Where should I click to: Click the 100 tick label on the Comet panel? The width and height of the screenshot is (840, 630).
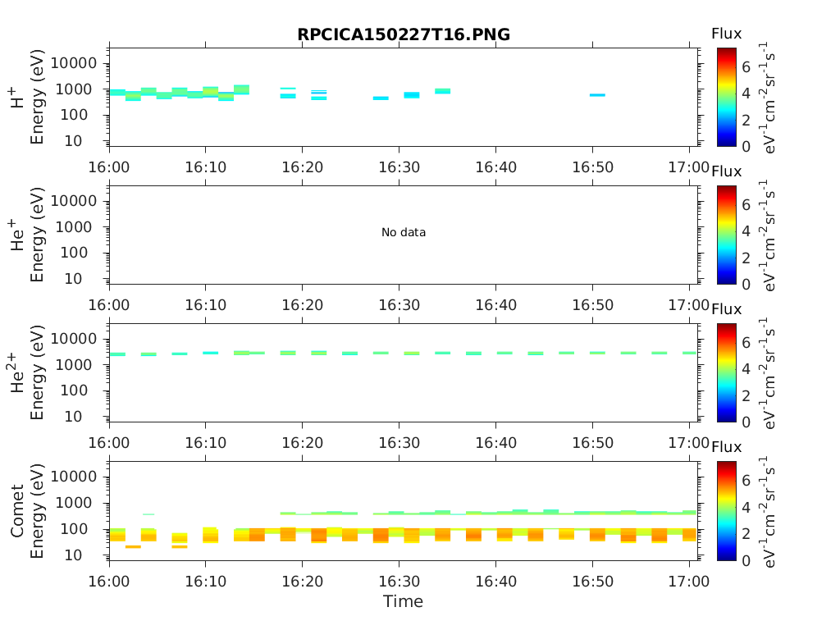click(x=74, y=529)
